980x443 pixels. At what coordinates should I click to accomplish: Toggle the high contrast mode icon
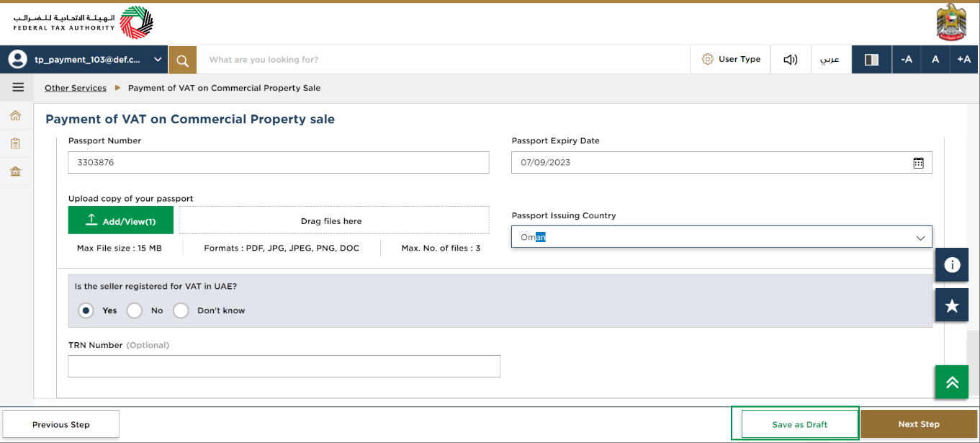click(871, 60)
